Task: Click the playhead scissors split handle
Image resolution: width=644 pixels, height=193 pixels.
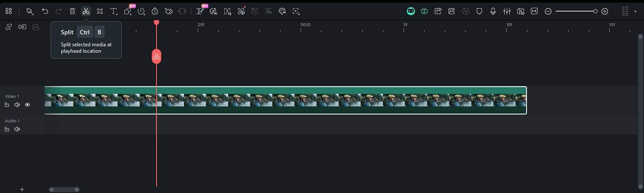Action: coord(156,56)
